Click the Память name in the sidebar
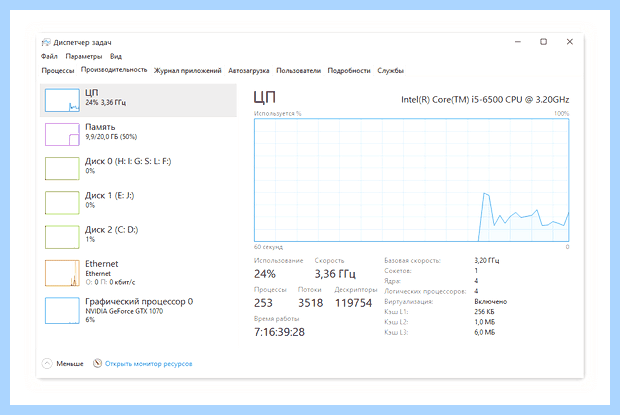Viewport: 620px width, 415px height. [100, 127]
